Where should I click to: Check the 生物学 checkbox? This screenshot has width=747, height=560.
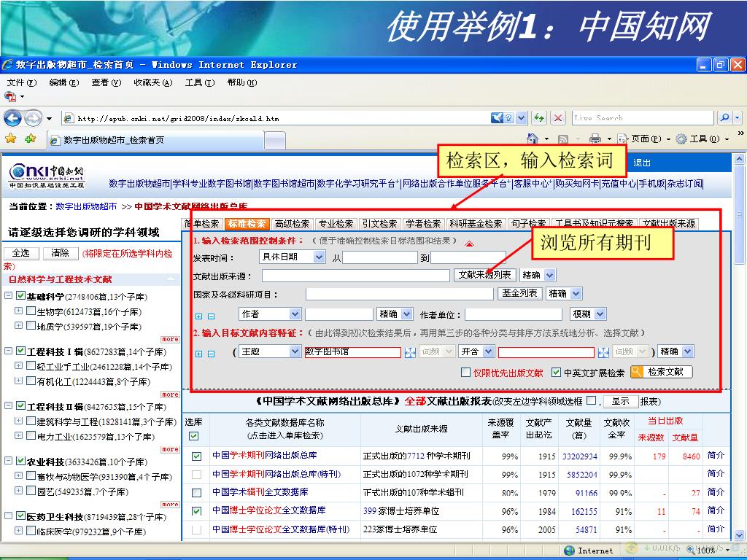[31, 311]
